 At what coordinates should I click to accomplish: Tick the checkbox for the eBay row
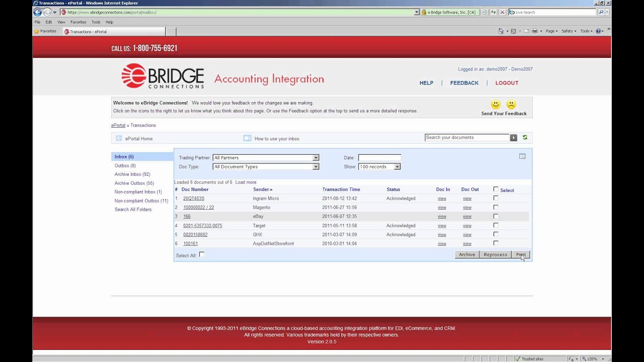pos(496,216)
